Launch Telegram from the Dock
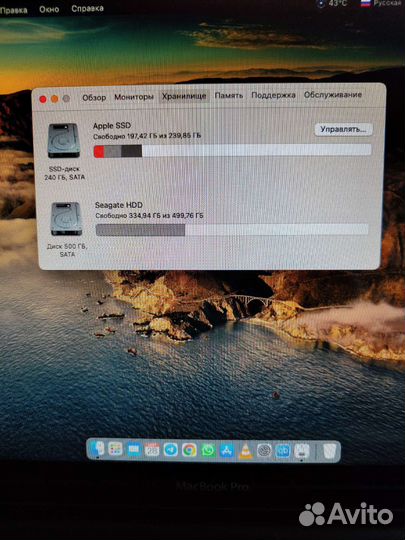 pos(170,450)
